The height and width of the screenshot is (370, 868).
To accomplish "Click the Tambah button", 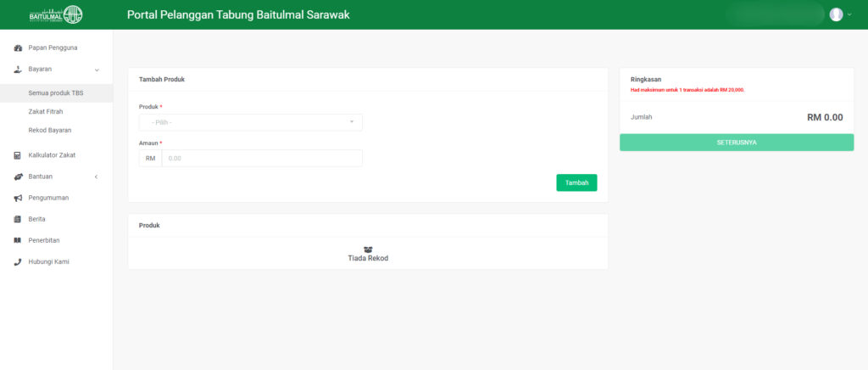I will click(576, 182).
